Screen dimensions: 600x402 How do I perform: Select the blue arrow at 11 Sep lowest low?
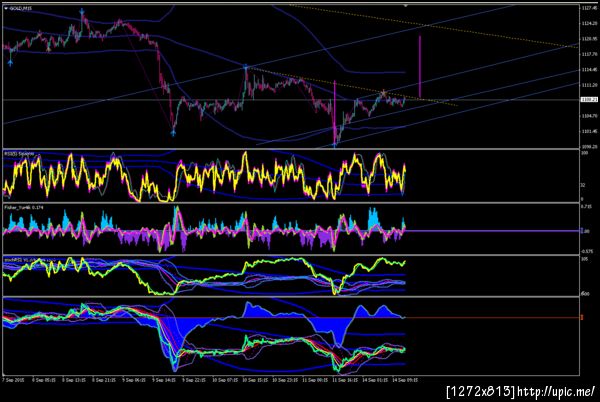pyautogui.click(x=334, y=145)
